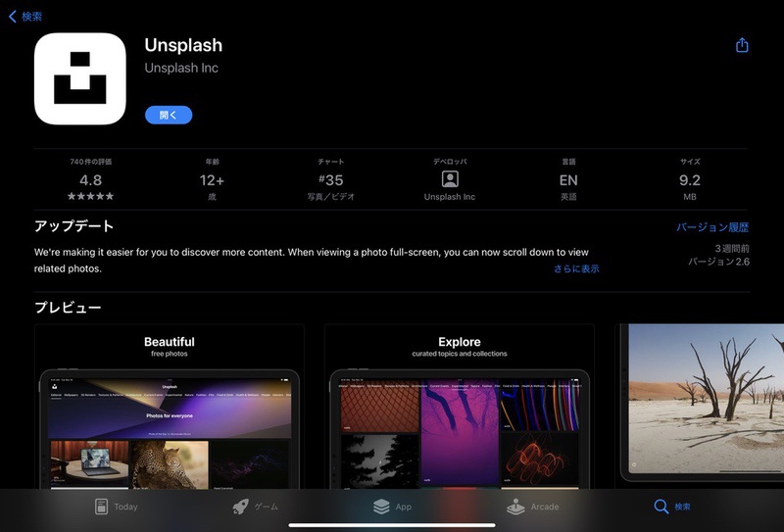The height and width of the screenshot is (532, 784).
Task: Expand update notes with さらに表示
Action: click(x=576, y=268)
